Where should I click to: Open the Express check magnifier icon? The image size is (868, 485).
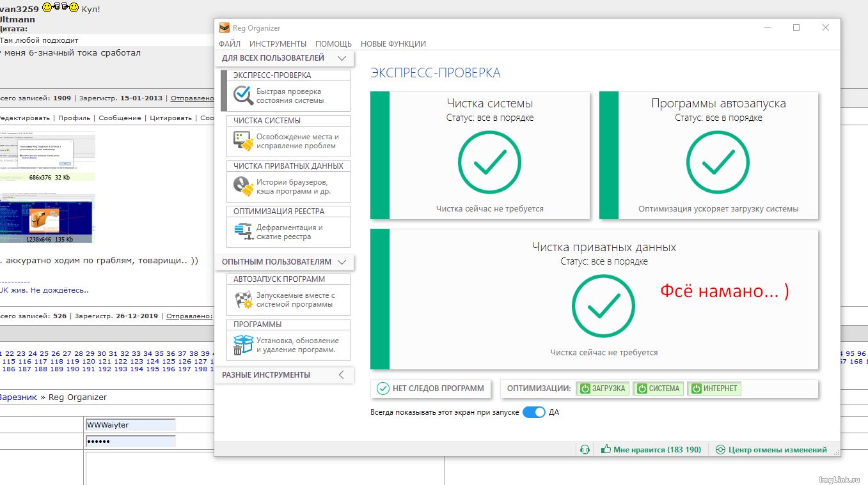click(243, 96)
